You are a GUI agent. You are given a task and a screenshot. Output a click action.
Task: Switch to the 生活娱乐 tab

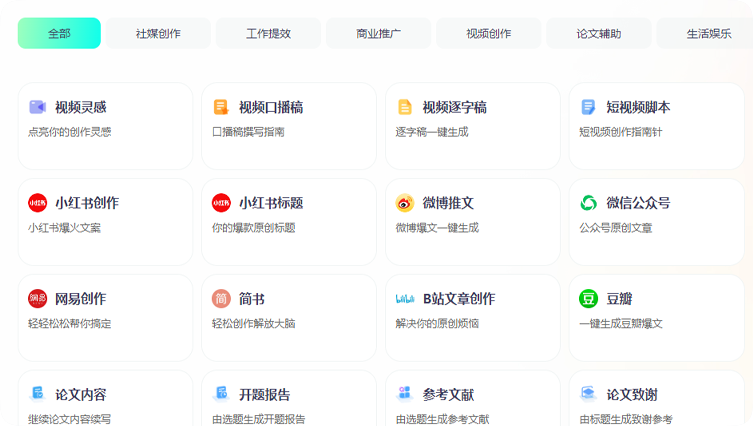(705, 33)
